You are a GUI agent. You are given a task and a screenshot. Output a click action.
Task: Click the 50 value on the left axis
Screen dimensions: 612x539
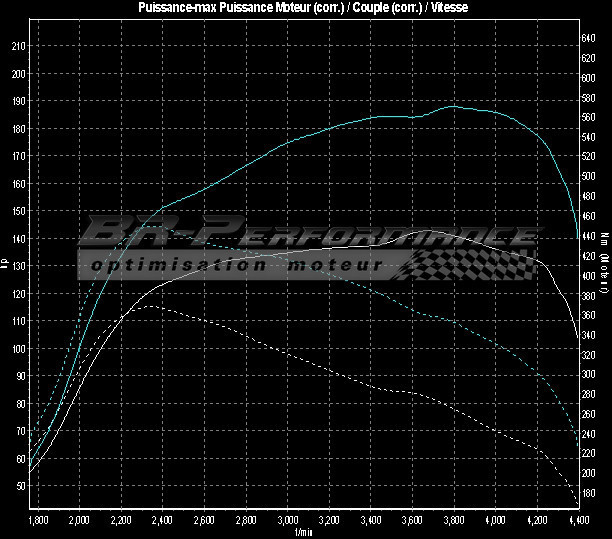click(x=21, y=486)
